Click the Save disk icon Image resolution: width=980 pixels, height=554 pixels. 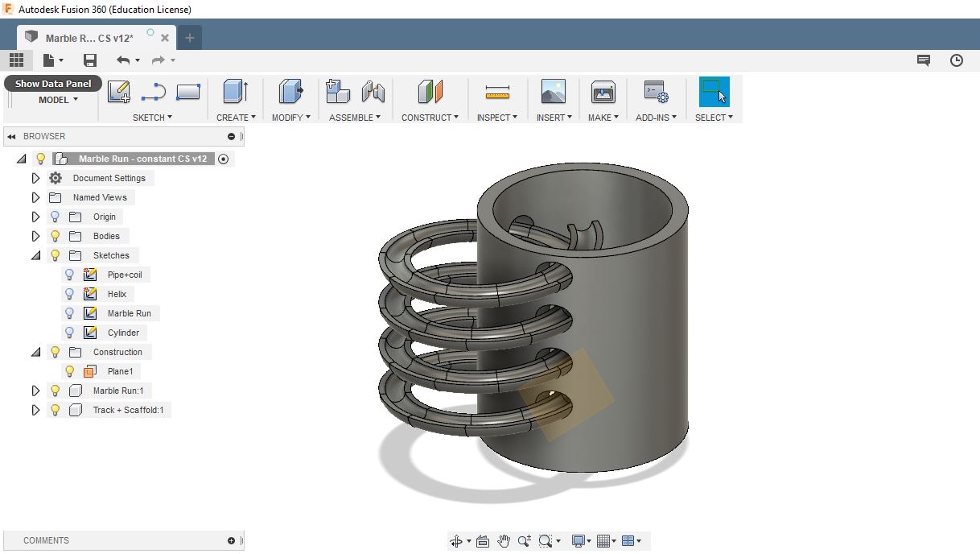90,60
